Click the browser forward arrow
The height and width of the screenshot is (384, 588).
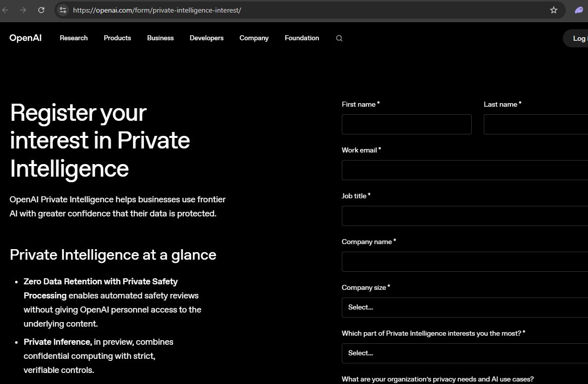[23, 10]
